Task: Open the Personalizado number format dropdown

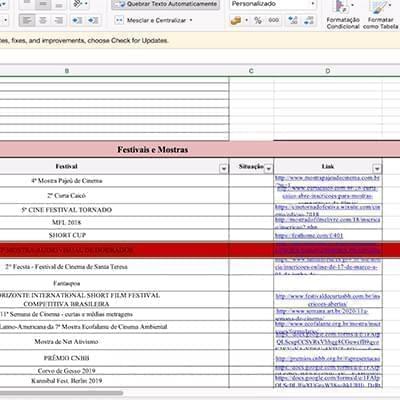Action: click(x=273, y=4)
